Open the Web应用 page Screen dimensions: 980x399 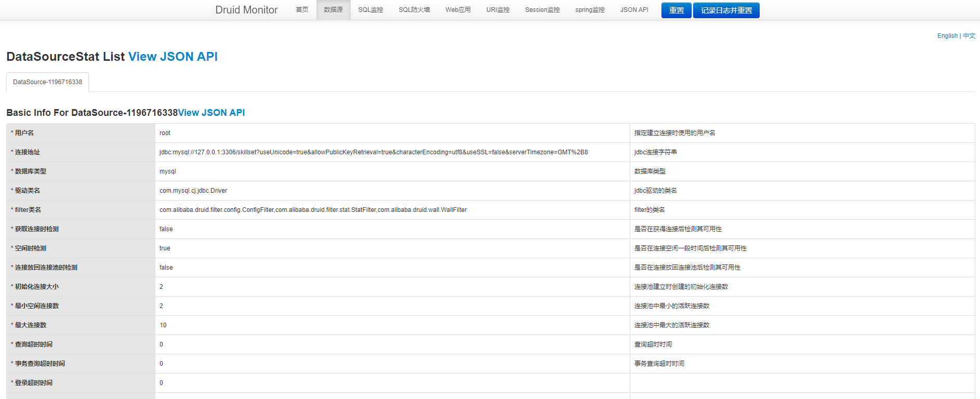tap(458, 10)
